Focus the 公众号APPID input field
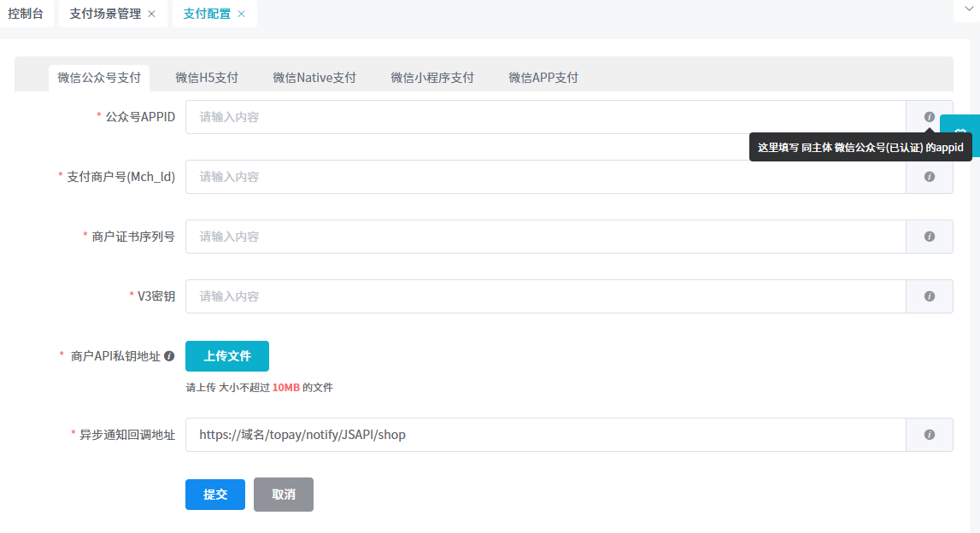This screenshot has width=980, height=533. point(546,117)
